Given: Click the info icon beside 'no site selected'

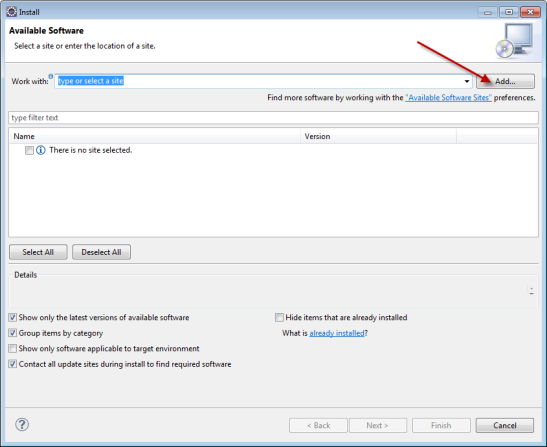Looking at the screenshot, I should [40, 150].
